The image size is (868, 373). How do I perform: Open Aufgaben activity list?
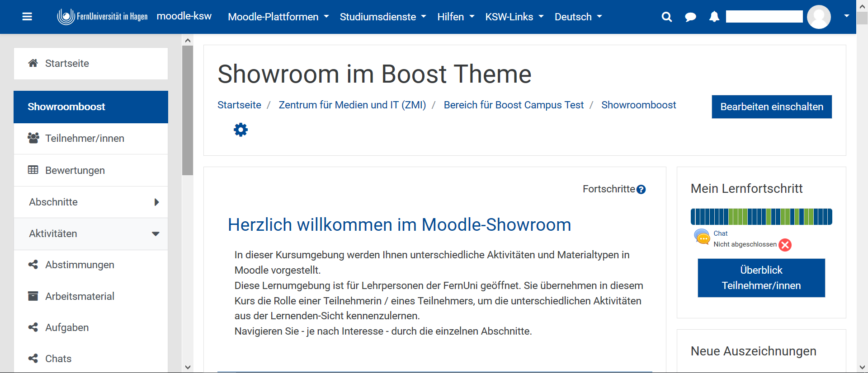click(91, 327)
